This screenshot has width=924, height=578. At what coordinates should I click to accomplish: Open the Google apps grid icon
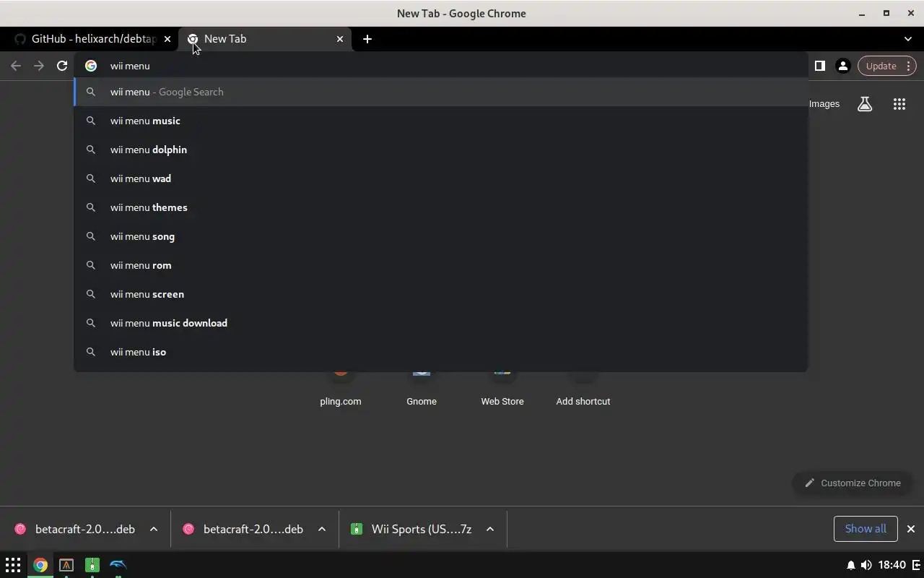(x=899, y=104)
